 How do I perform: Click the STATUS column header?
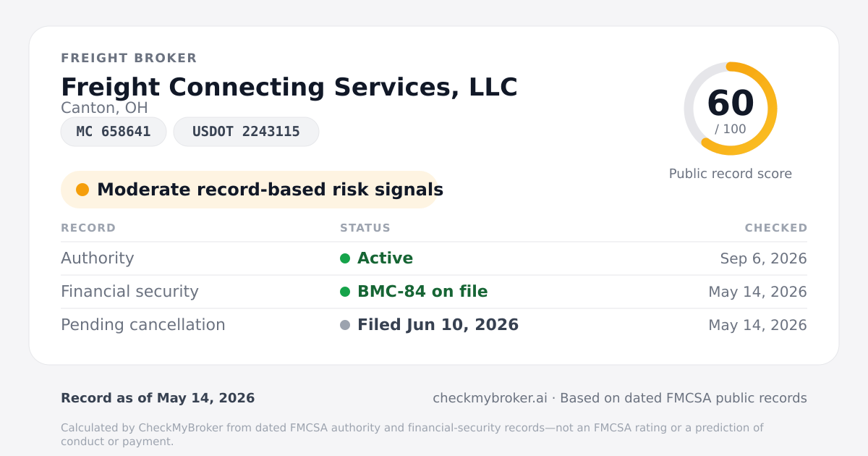365,228
